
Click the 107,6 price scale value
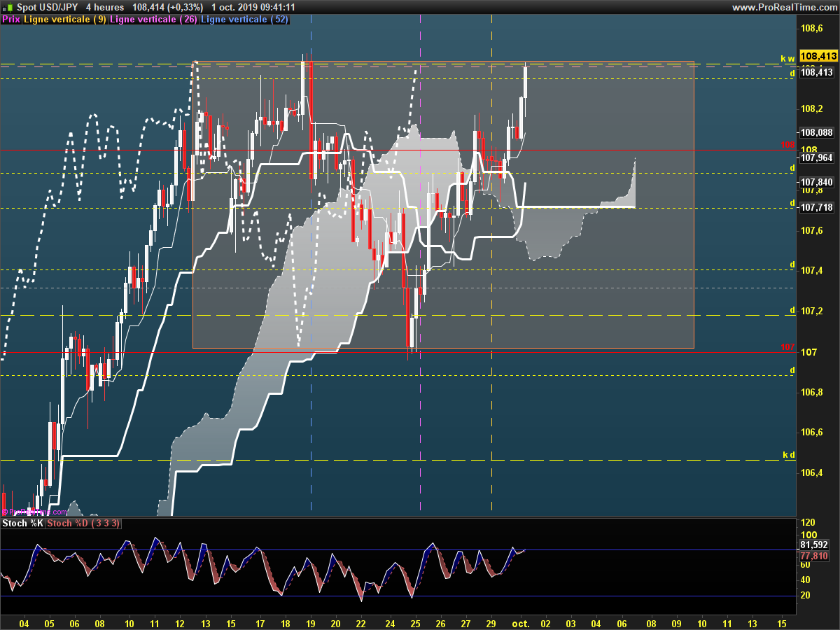coord(811,231)
